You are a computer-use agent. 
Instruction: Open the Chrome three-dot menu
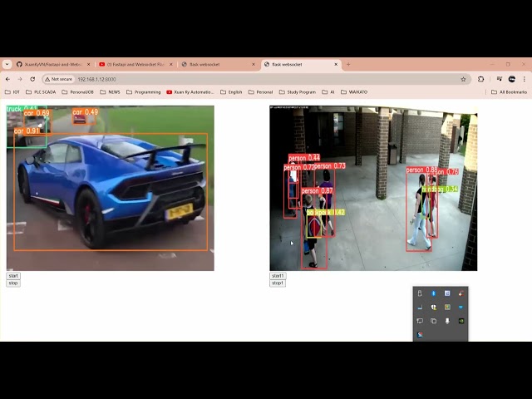click(x=525, y=79)
